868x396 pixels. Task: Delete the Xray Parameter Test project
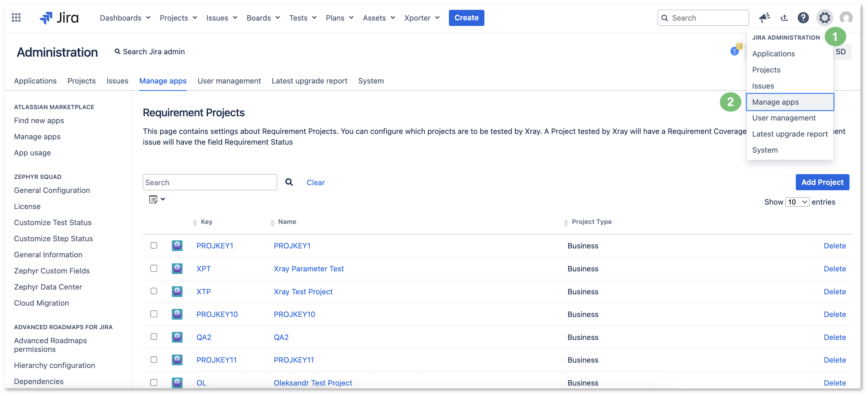tap(835, 269)
